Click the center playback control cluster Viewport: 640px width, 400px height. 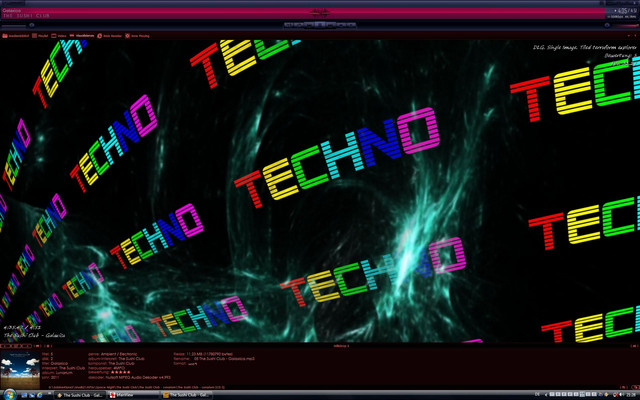tap(320, 25)
